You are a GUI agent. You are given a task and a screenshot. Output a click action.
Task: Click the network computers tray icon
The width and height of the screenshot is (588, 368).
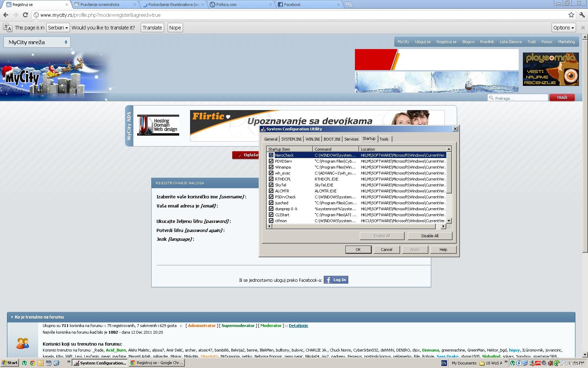[x=525, y=363]
